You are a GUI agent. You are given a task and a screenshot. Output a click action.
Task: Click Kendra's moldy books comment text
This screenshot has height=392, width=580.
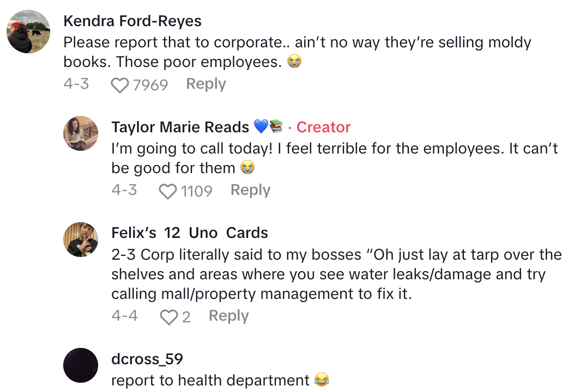pyautogui.click(x=297, y=52)
